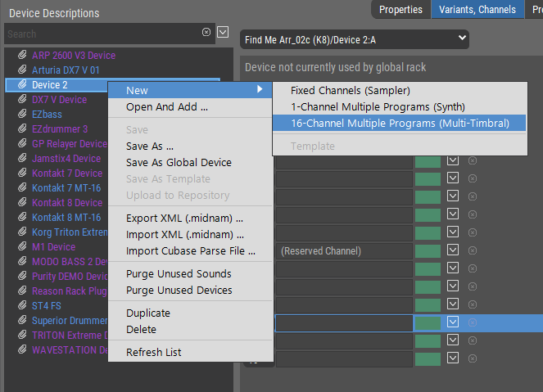Open the search options dropdown arrow
Viewport: 543px width, 392px height.
[x=223, y=33]
